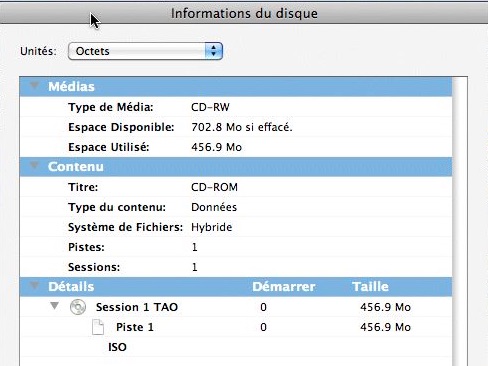Click the Démarrer column header
The width and height of the screenshot is (488, 366).
[284, 287]
